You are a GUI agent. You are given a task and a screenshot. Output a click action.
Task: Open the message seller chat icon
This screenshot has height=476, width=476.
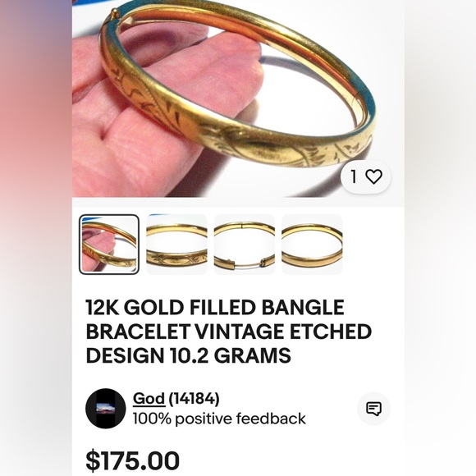coord(373,409)
